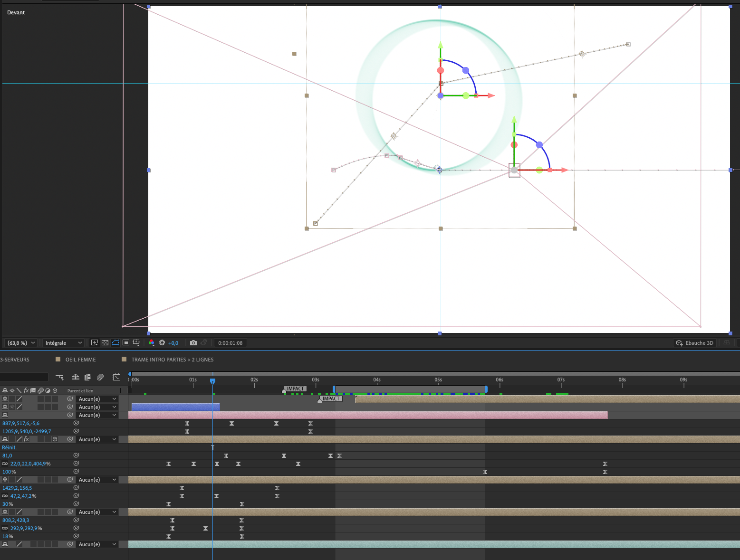740x560 pixels.
Task: Toggle mask and shape path visibility
Action: click(115, 343)
